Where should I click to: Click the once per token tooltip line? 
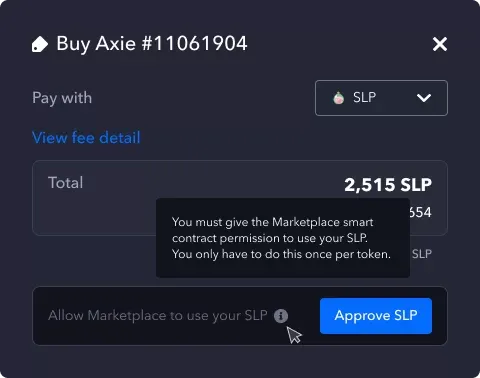281,254
